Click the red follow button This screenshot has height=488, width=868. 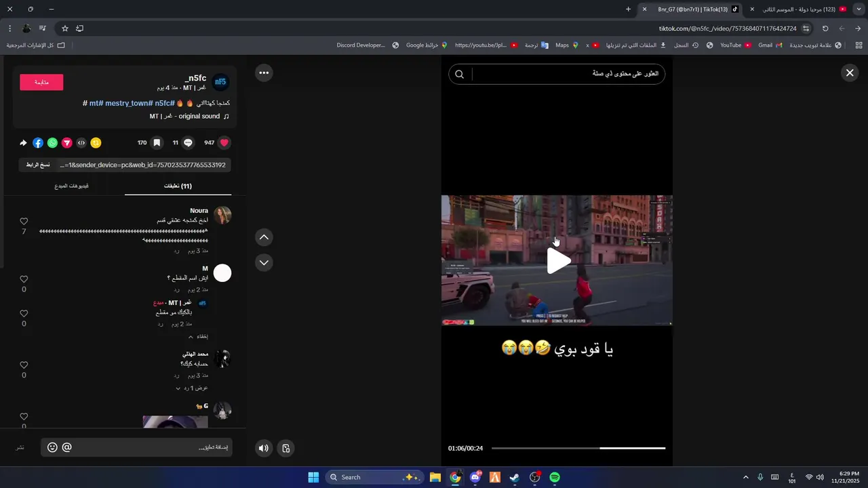pos(41,82)
